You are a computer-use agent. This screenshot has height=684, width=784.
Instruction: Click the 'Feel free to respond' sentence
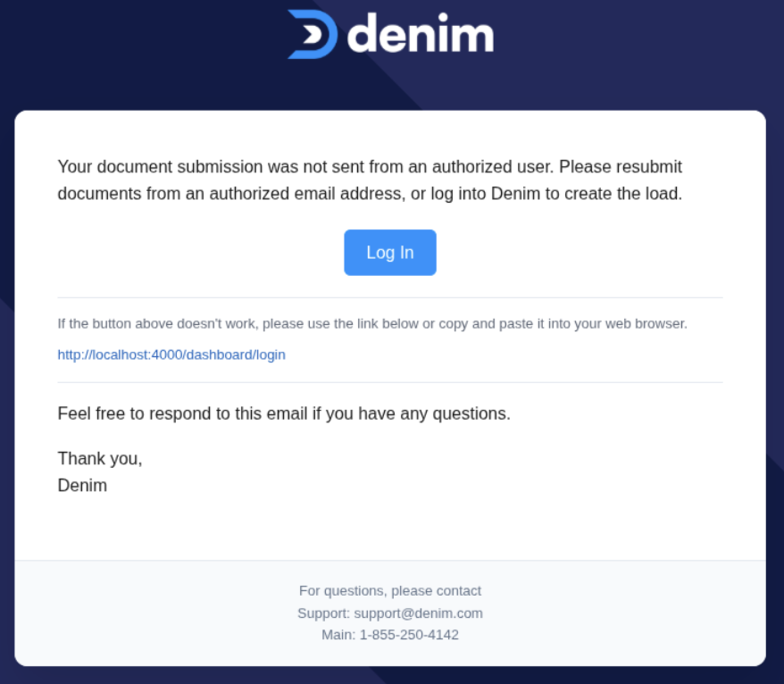coord(284,413)
